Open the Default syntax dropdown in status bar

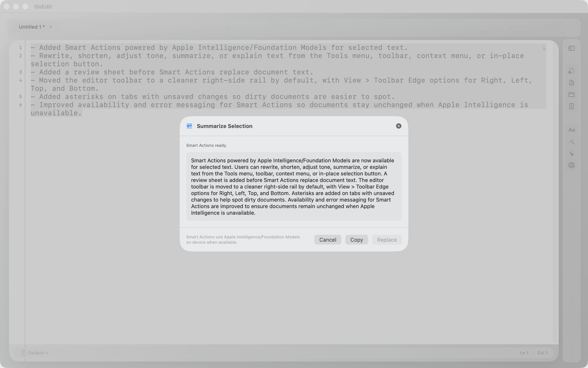click(x=38, y=353)
